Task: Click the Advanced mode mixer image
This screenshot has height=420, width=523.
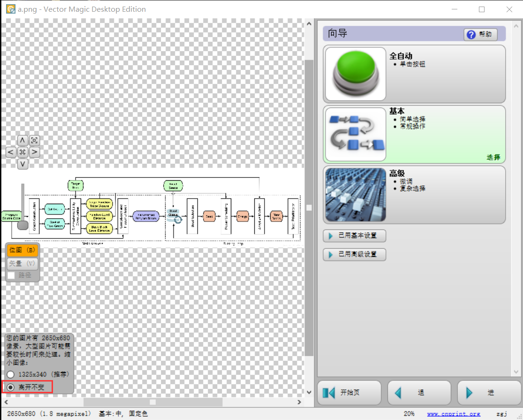Action: pos(356,195)
